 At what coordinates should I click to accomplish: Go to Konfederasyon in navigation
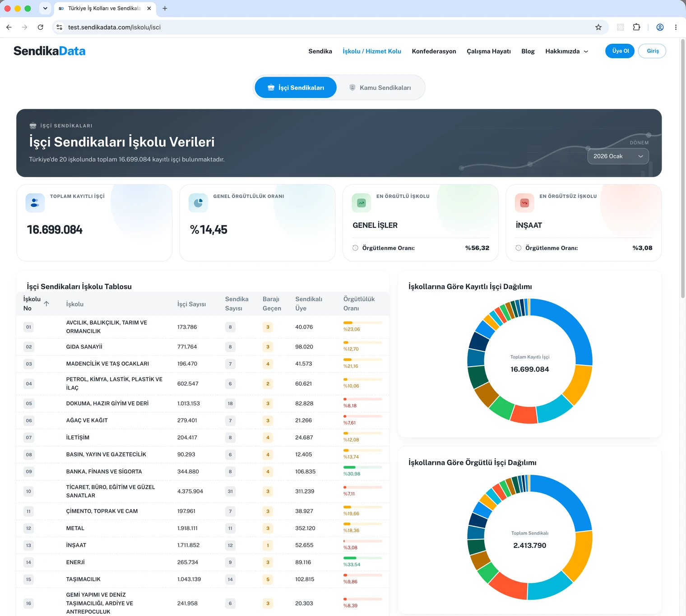click(x=434, y=51)
